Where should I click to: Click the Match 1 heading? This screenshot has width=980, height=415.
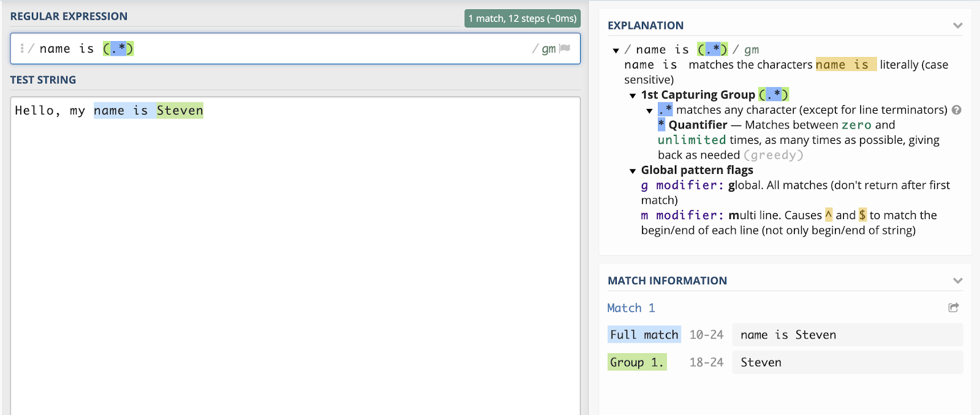pyautogui.click(x=631, y=308)
